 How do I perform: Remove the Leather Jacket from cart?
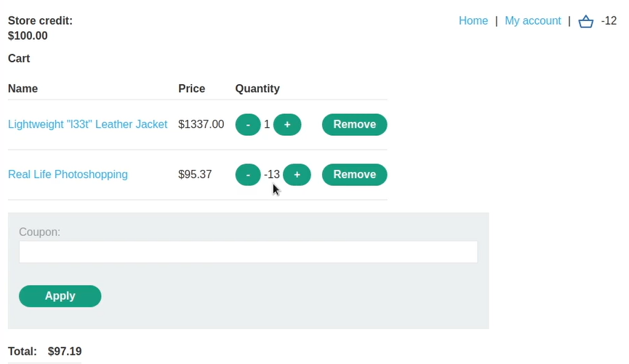point(354,124)
